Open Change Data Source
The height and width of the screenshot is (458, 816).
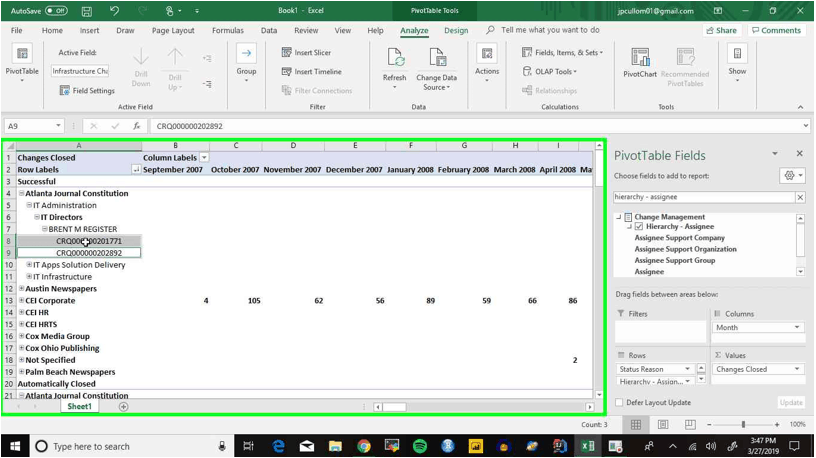(437, 69)
